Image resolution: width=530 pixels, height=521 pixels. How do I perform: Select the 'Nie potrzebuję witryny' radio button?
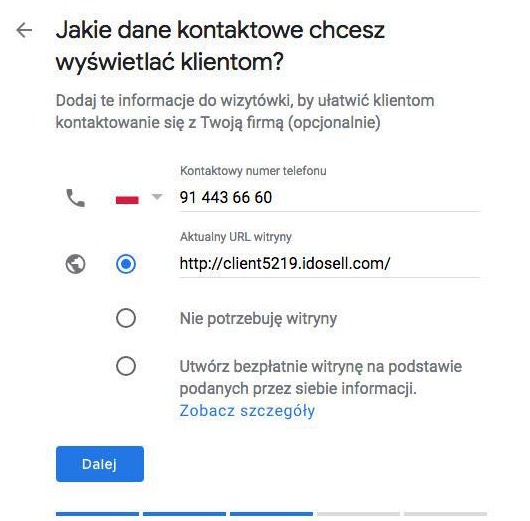click(126, 318)
